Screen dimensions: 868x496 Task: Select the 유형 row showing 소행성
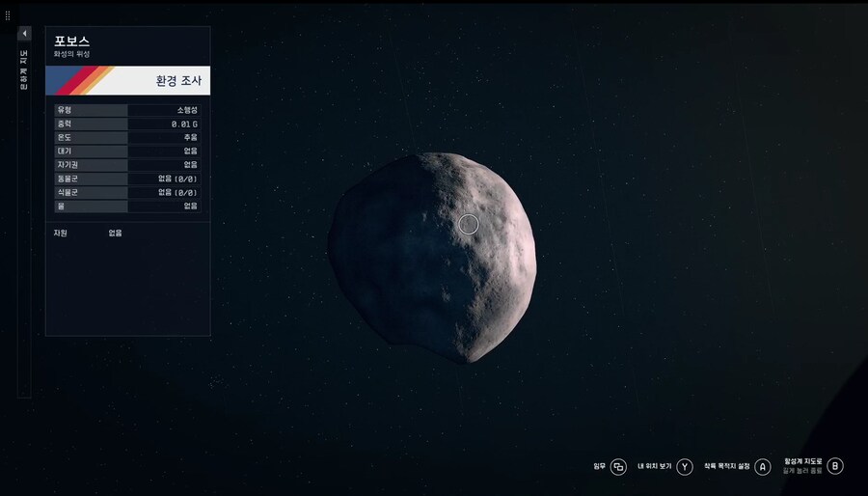pos(127,110)
